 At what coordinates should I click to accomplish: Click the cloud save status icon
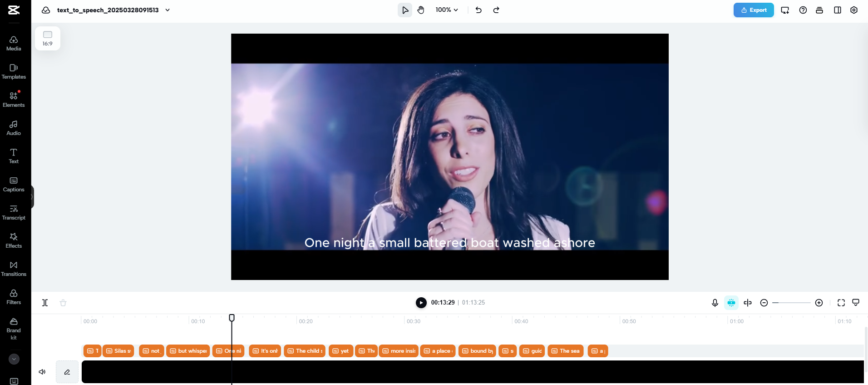pyautogui.click(x=46, y=10)
